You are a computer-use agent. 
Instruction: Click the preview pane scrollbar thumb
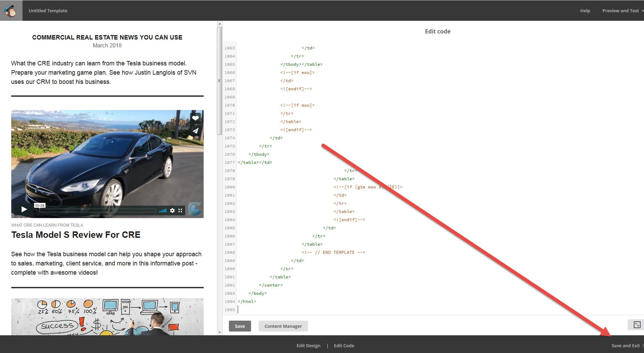(220, 81)
